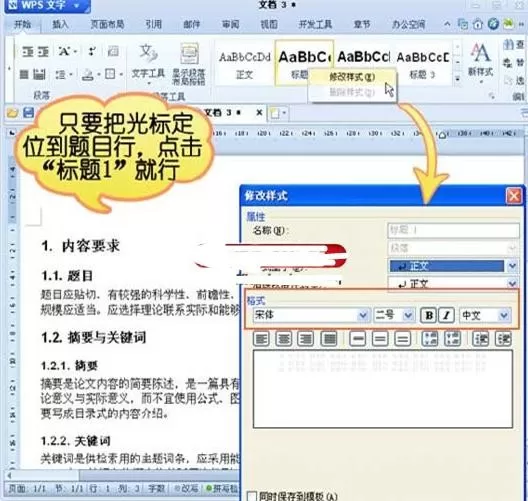Click the justify icon in dialog
Screen dimensions: 528x501
329,339
